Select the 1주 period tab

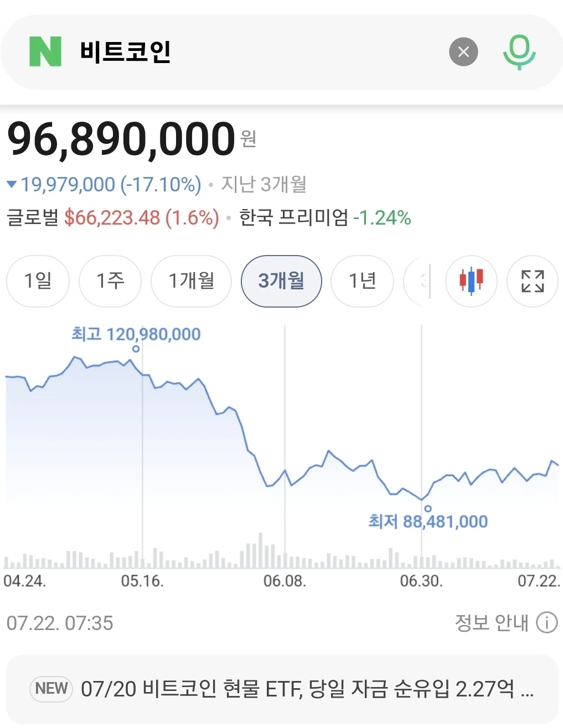pyautogui.click(x=110, y=281)
